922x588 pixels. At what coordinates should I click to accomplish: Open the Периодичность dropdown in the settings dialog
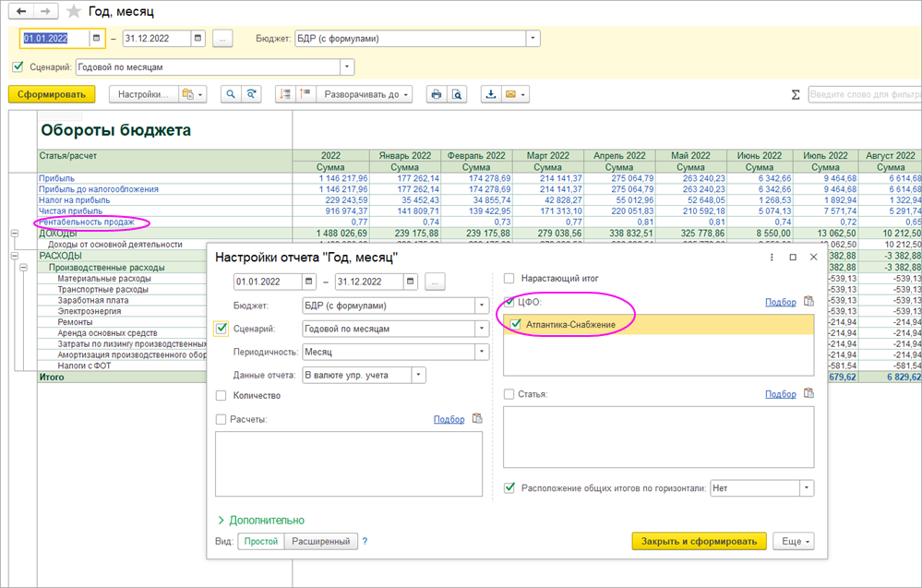pyautogui.click(x=481, y=352)
